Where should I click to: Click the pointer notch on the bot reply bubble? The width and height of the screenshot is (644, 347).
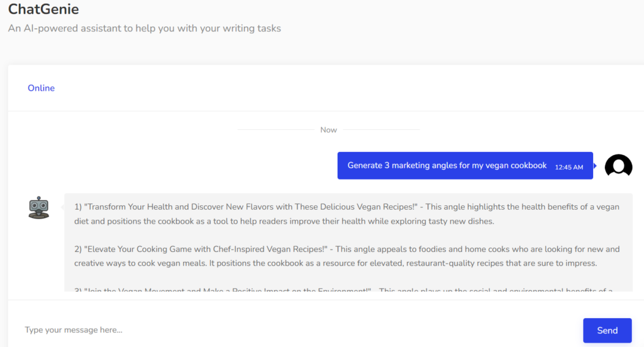(x=62, y=206)
